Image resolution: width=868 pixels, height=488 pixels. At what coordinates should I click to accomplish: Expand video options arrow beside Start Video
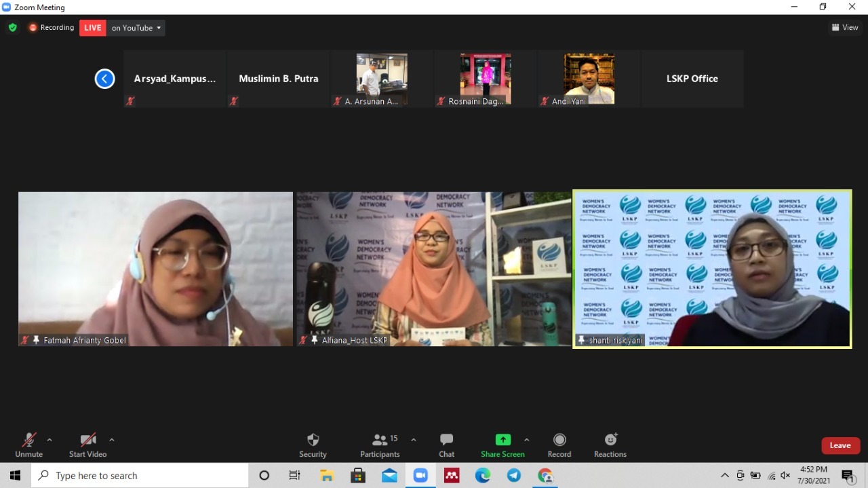tap(112, 440)
